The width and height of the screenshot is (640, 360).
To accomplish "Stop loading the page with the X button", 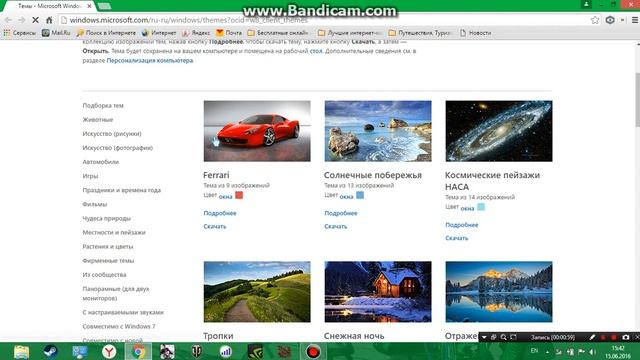I will [x=36, y=20].
